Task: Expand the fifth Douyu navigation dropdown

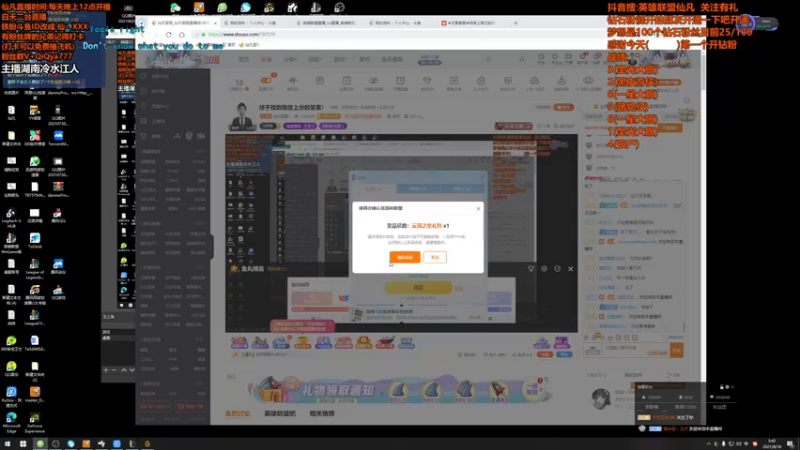Action: (340, 59)
